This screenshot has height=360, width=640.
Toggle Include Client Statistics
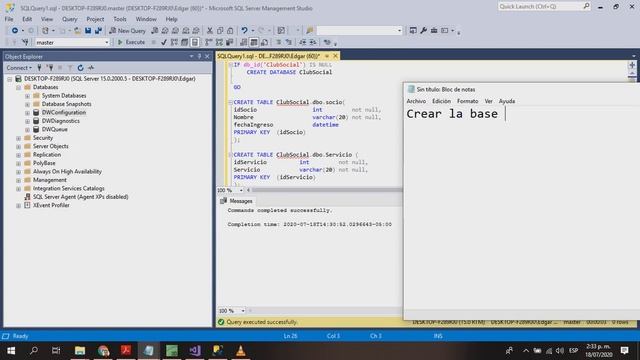[229, 42]
